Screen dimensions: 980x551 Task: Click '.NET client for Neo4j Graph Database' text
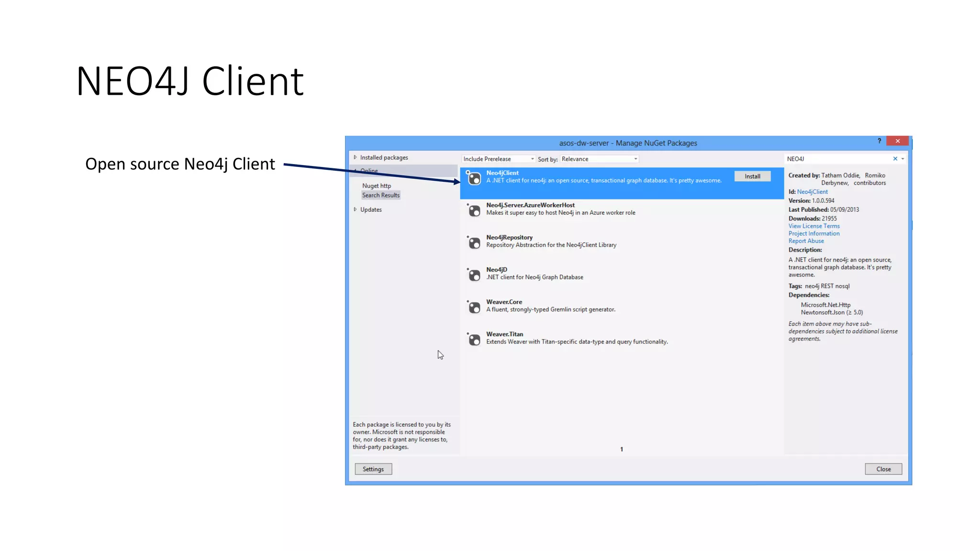(535, 277)
